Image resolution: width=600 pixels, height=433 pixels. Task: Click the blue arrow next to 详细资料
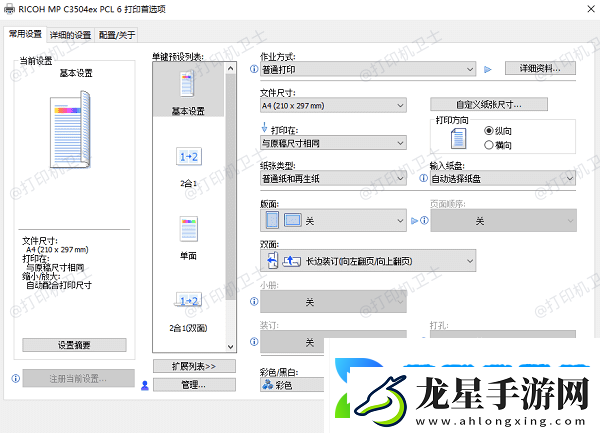coord(488,70)
